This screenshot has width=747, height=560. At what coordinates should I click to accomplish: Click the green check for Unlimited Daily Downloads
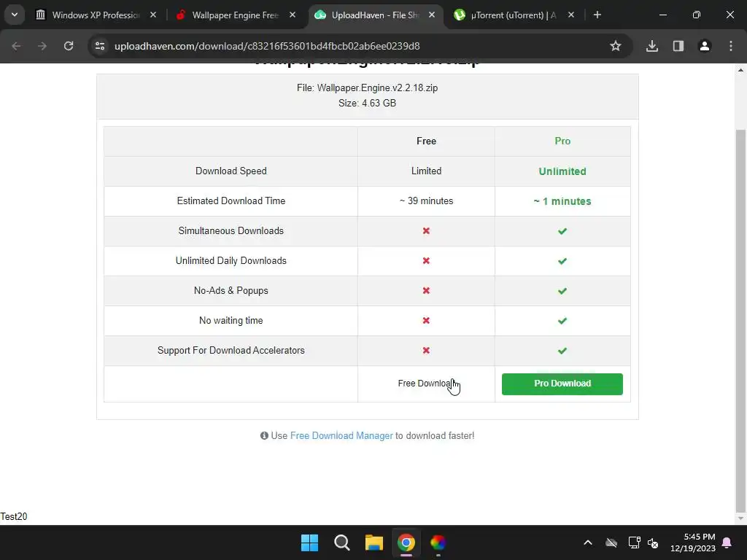tap(562, 262)
